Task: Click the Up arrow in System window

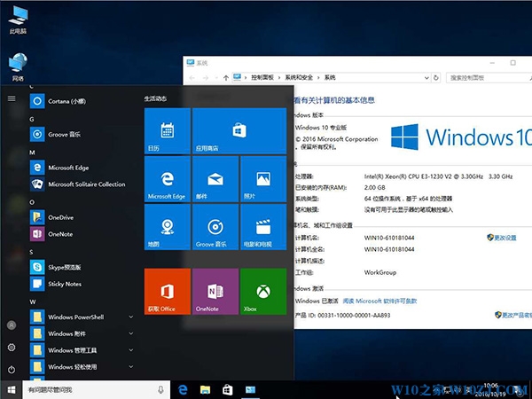Action: [226, 78]
